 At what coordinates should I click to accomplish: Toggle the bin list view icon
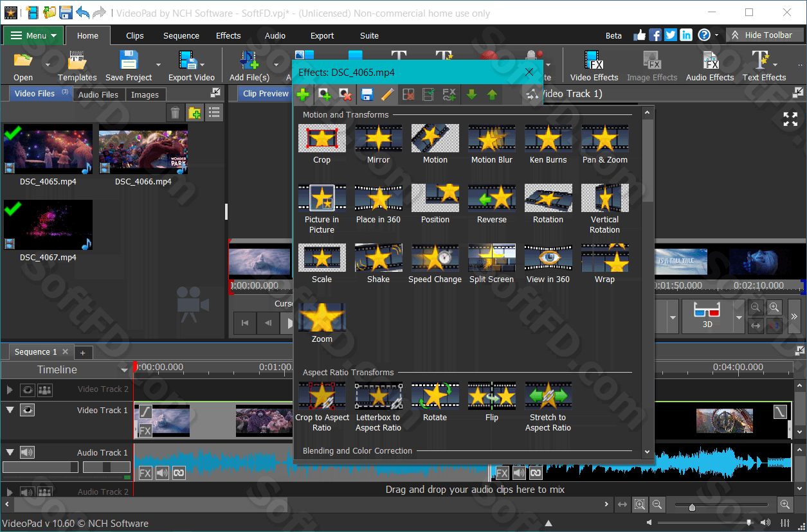(214, 113)
